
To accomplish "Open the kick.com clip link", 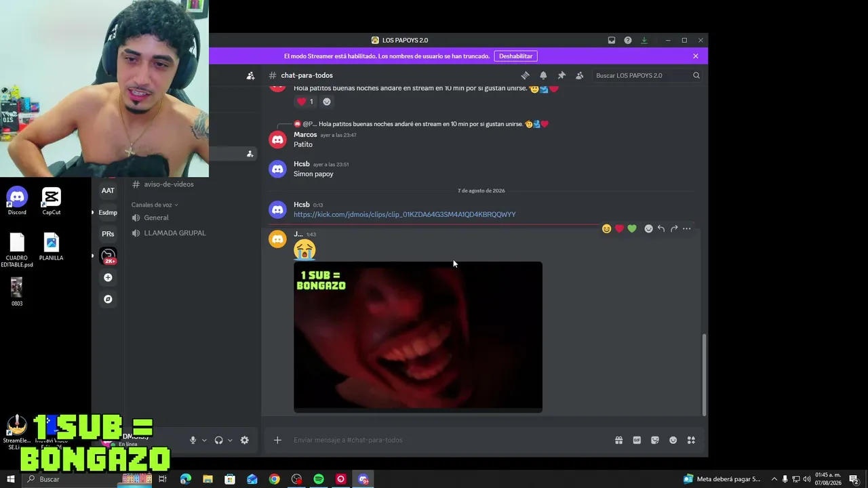I will [405, 214].
